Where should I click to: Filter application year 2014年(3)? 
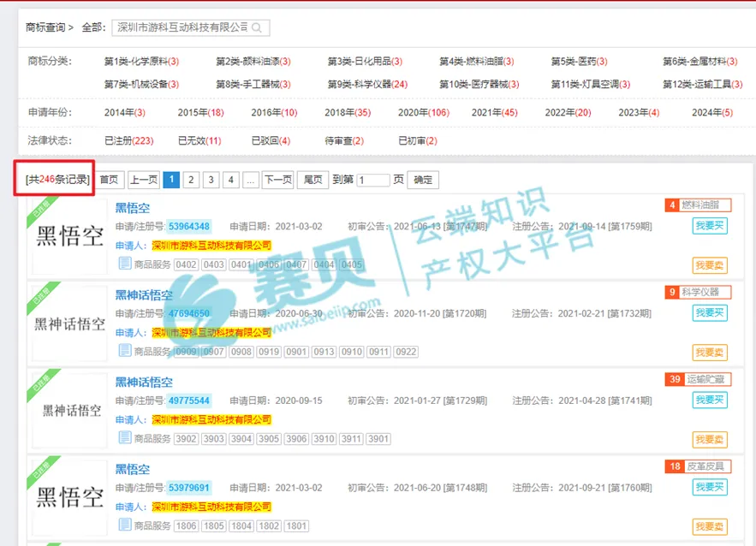tap(124, 112)
